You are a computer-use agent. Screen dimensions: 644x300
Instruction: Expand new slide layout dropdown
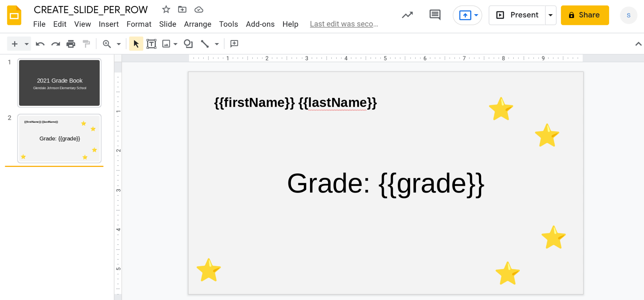[27, 44]
